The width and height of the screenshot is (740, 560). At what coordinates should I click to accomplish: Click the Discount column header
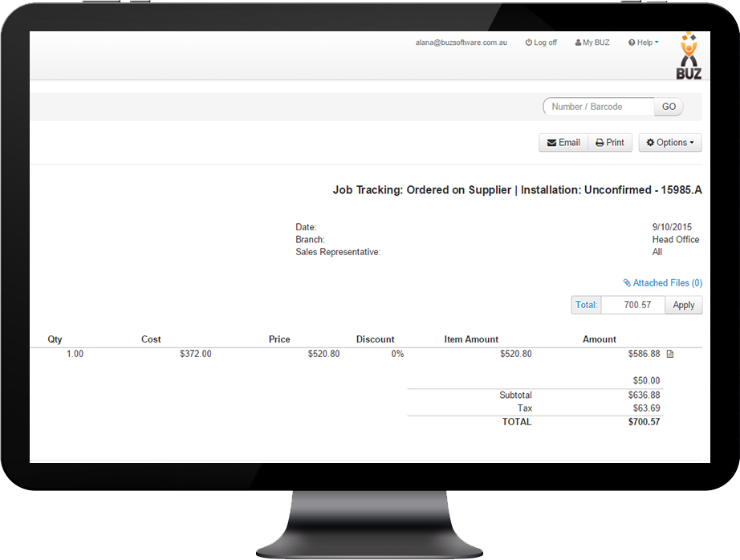(x=375, y=339)
